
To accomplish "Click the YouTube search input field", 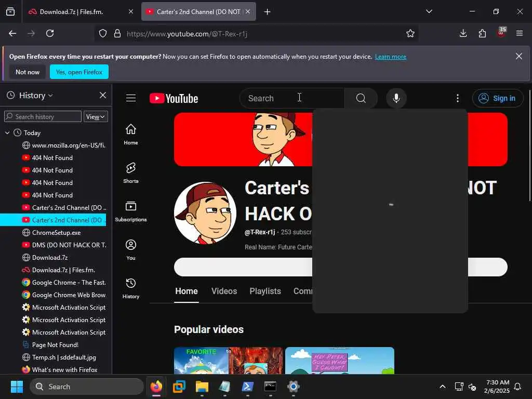I will pos(292,98).
